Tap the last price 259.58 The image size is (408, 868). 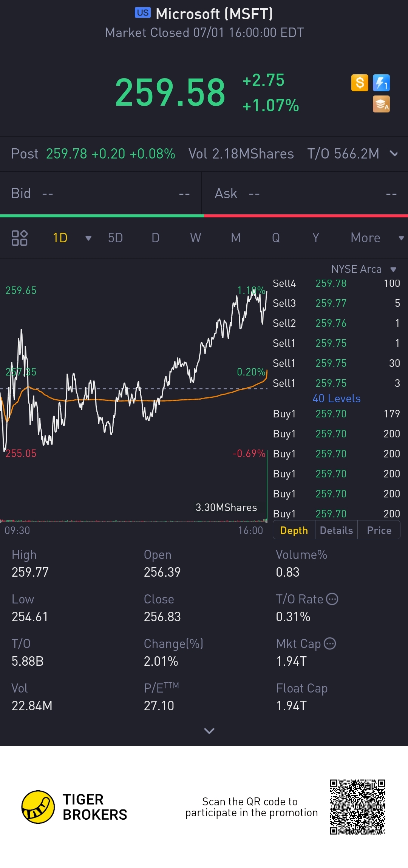point(170,92)
